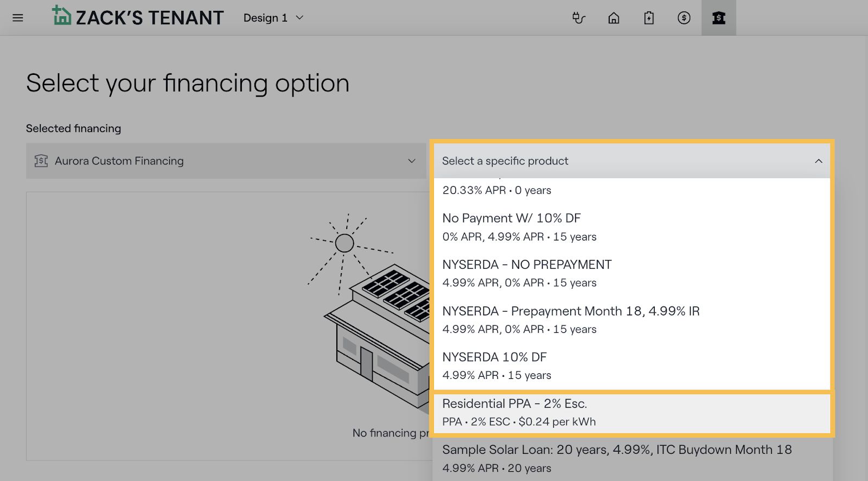Screen dimensions: 868x481
Task: Pick NYSERDA - NO PREPAYMENT option
Action: click(526, 273)
